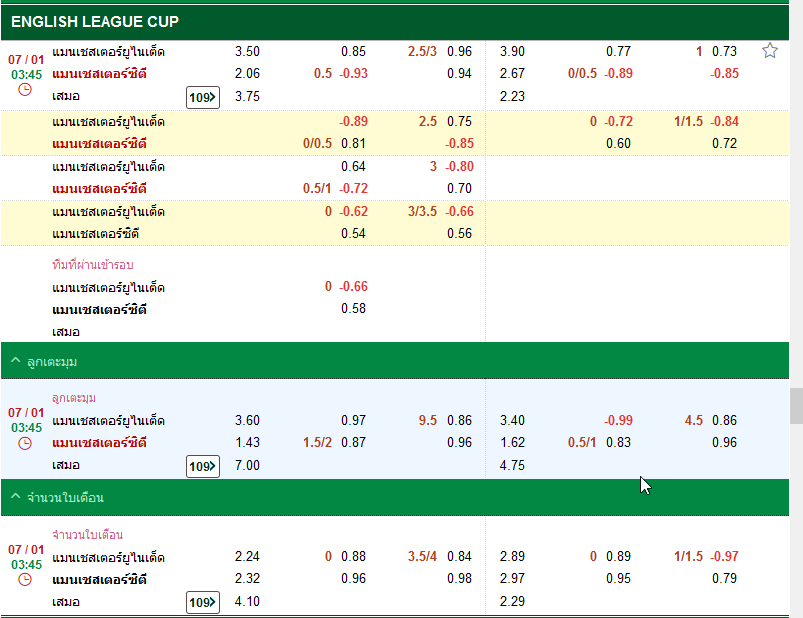Click the ENGLISH LEAGUE CUP header
The image size is (803, 618).
click(395, 22)
